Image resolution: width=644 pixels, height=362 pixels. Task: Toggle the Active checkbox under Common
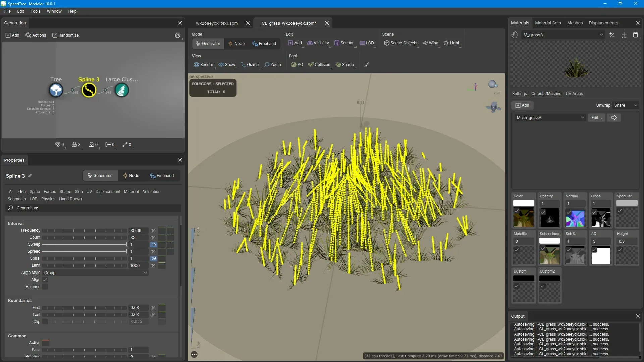[x=46, y=343]
